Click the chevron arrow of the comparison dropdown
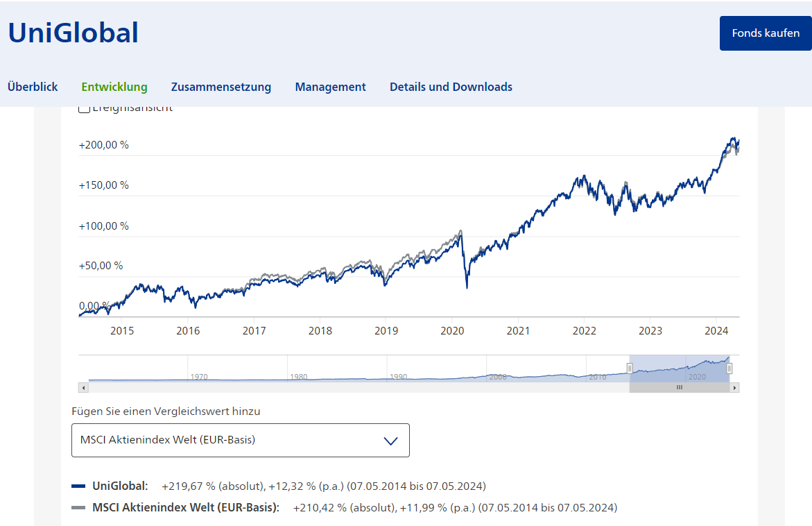 point(390,441)
